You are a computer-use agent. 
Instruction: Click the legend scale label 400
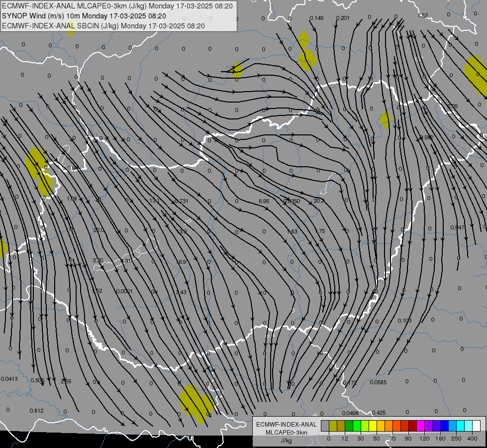tap(472, 439)
